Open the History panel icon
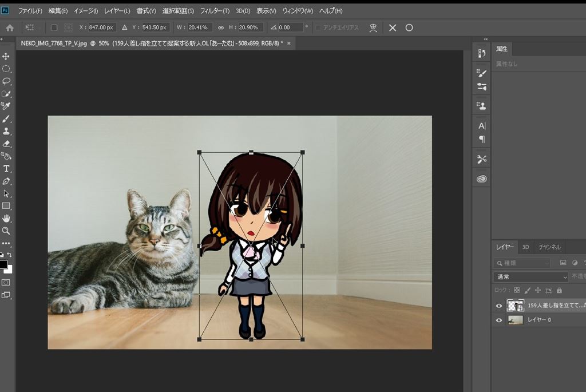The height and width of the screenshot is (392, 586). click(481, 53)
